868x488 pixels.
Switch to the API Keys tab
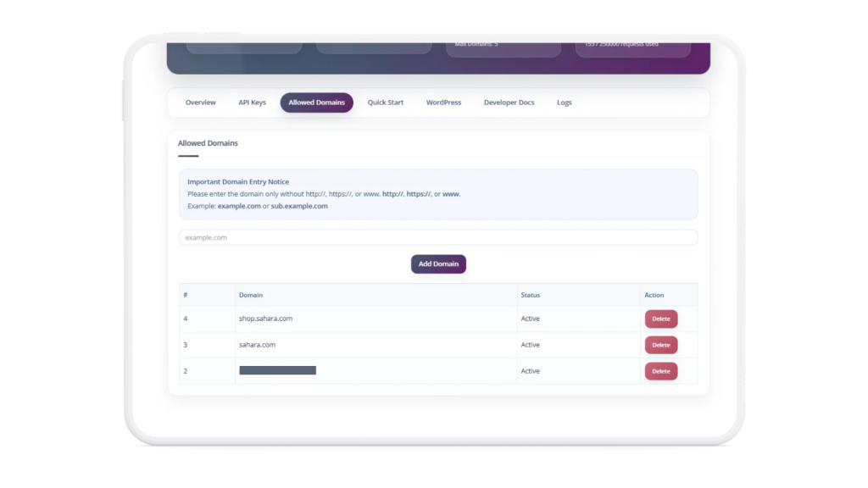(252, 103)
